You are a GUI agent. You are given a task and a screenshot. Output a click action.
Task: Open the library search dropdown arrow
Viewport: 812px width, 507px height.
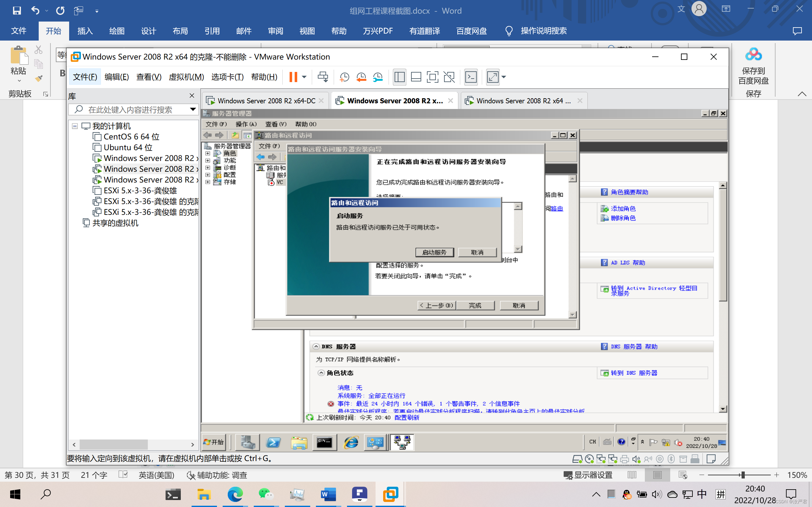193,109
